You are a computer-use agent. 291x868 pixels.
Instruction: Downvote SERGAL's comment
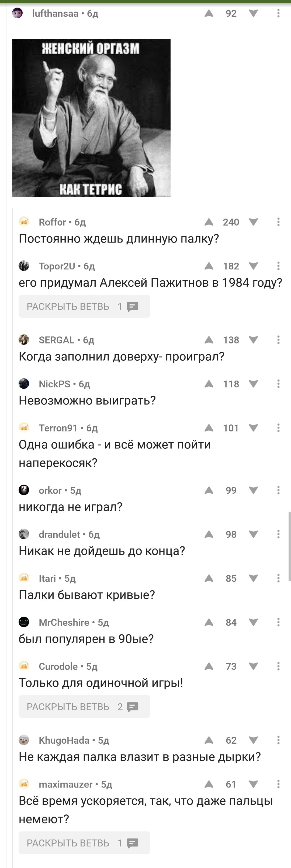[x=253, y=340]
